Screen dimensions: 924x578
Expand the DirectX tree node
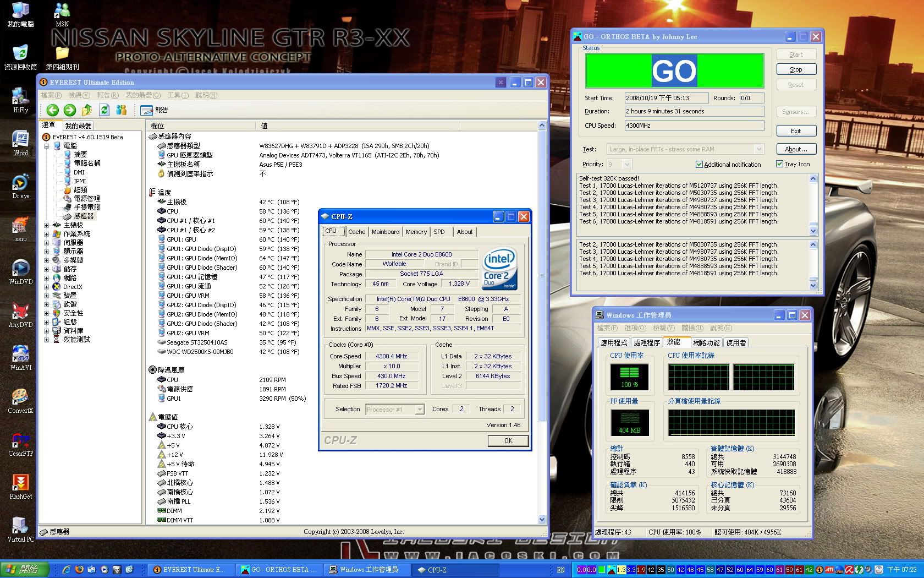[47, 287]
